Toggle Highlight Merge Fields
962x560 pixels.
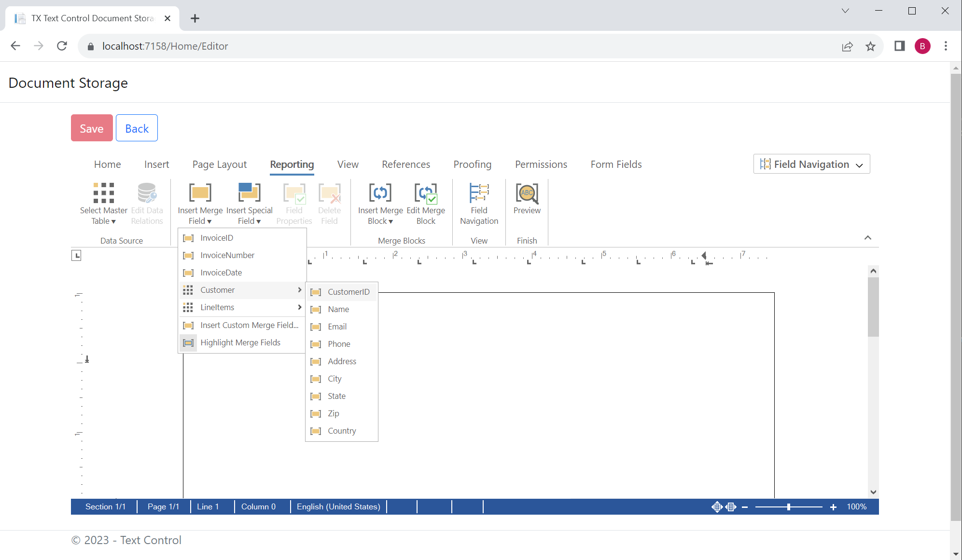[x=240, y=342]
